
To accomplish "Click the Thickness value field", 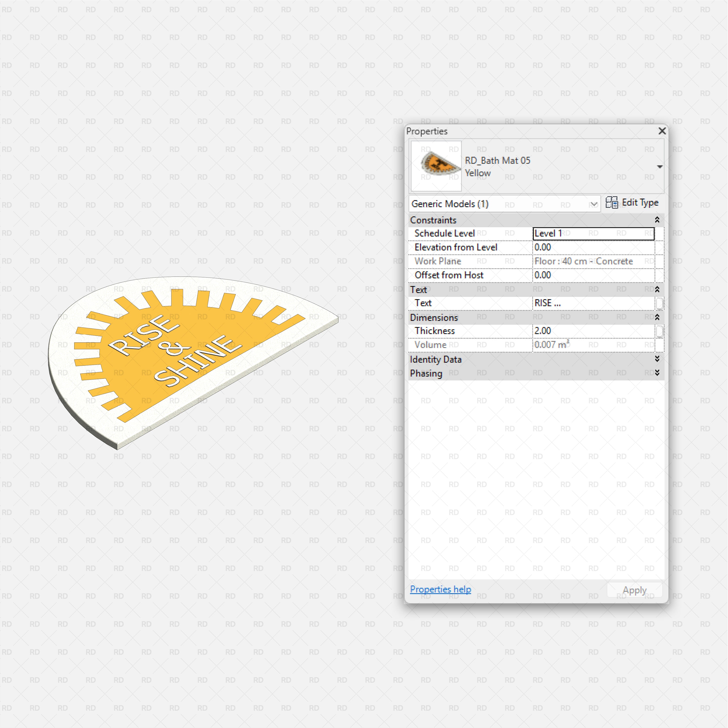I will click(593, 331).
